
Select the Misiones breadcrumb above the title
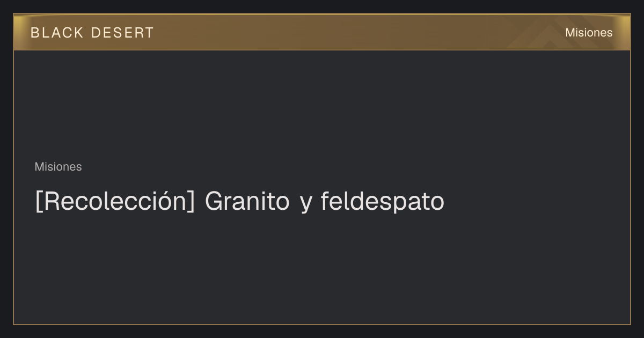(x=58, y=167)
